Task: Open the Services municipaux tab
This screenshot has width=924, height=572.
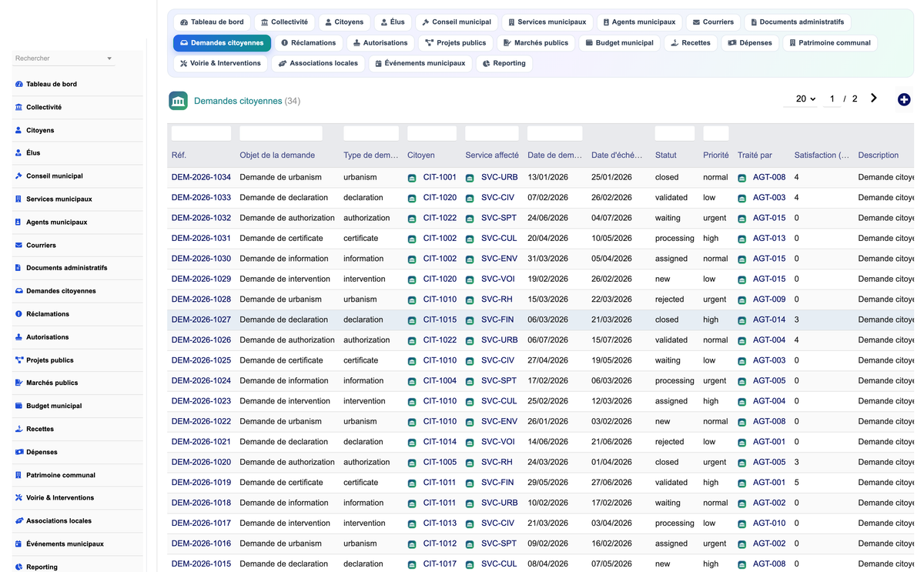Action: (547, 22)
